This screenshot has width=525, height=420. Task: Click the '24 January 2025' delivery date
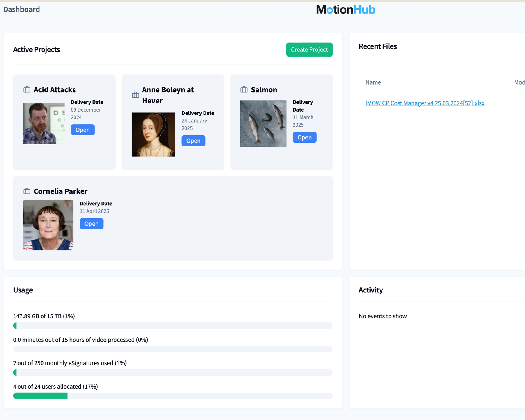(x=194, y=124)
